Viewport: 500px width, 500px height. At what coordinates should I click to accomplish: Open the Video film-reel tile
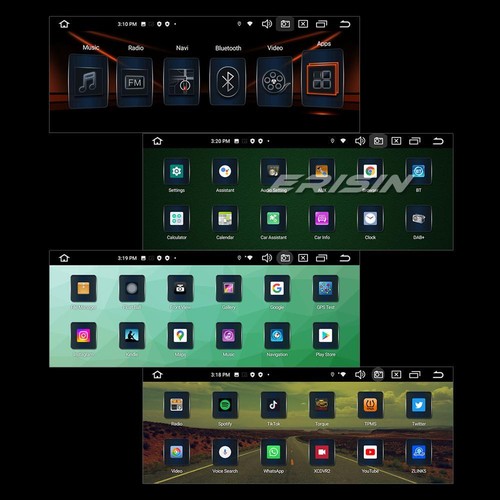coord(274,82)
